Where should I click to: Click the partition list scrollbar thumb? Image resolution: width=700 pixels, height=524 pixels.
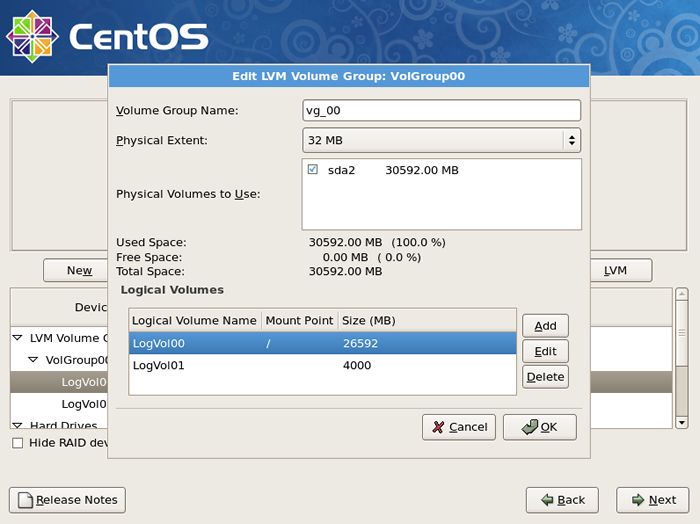(682, 333)
